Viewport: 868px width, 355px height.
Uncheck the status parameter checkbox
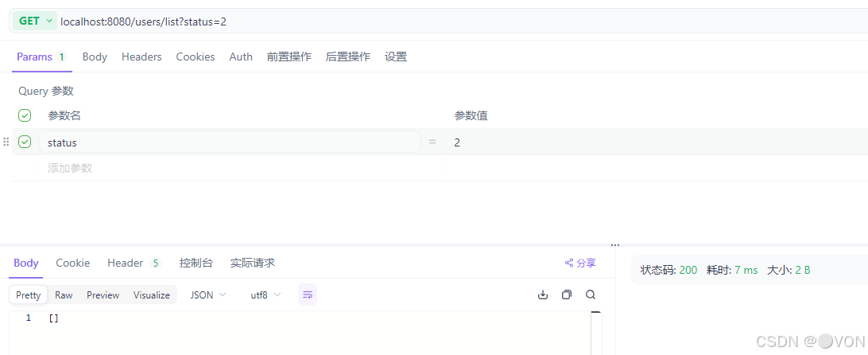(x=25, y=142)
